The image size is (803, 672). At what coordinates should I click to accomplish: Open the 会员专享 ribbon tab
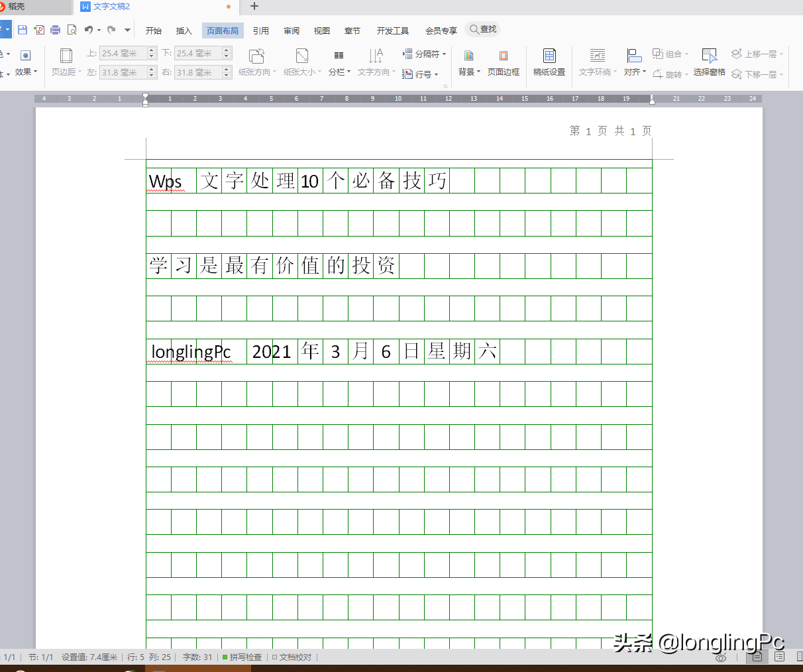coord(441,30)
